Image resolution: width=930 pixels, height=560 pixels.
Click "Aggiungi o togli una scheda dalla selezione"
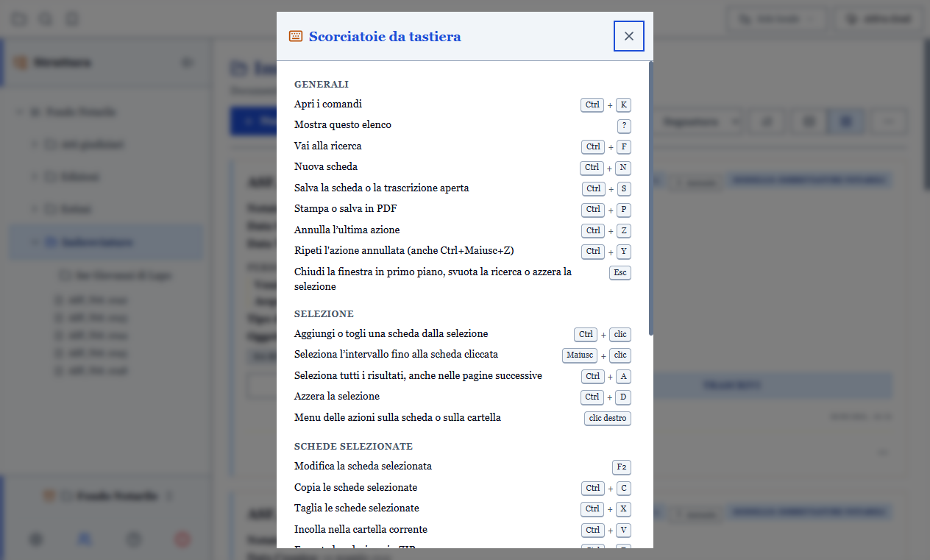click(391, 334)
